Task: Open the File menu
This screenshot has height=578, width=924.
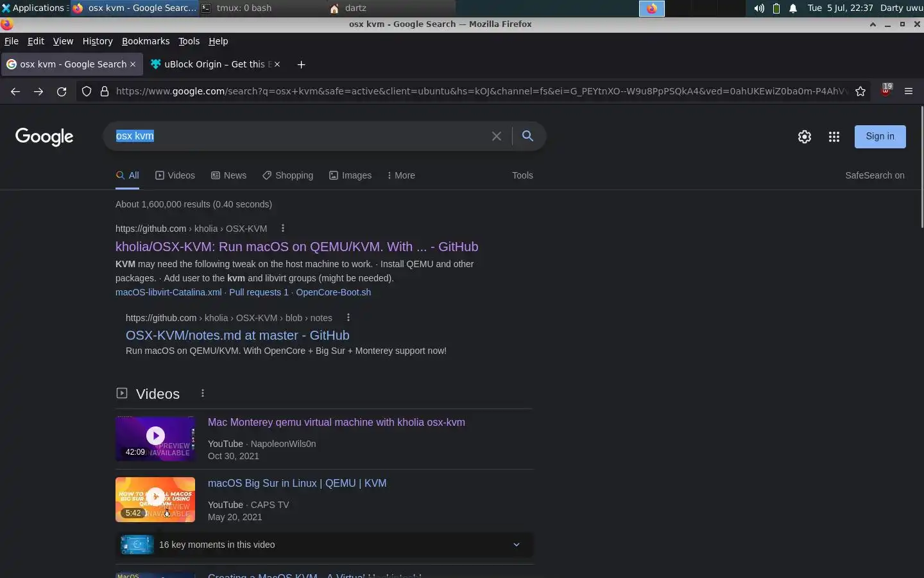Action: (12, 41)
